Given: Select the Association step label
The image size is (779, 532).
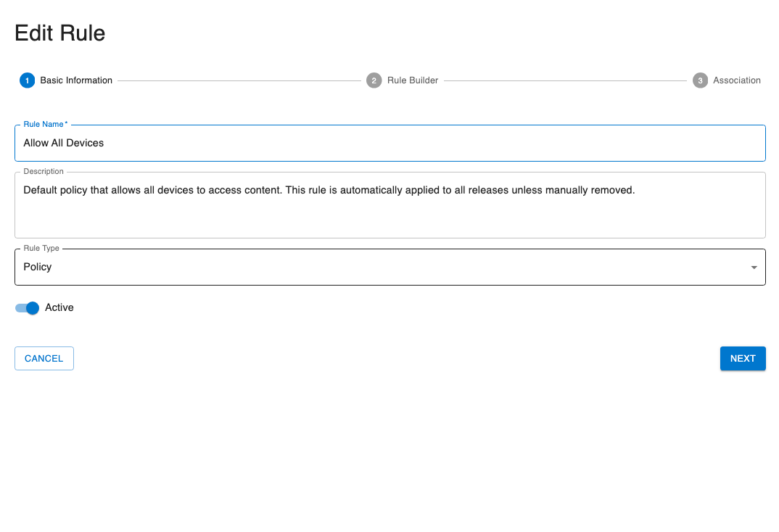Looking at the screenshot, I should click(x=736, y=80).
